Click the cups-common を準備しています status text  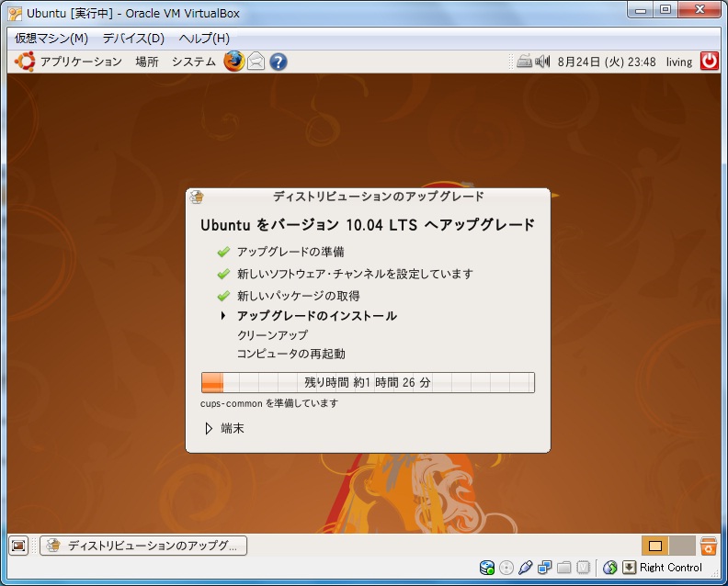[269, 403]
